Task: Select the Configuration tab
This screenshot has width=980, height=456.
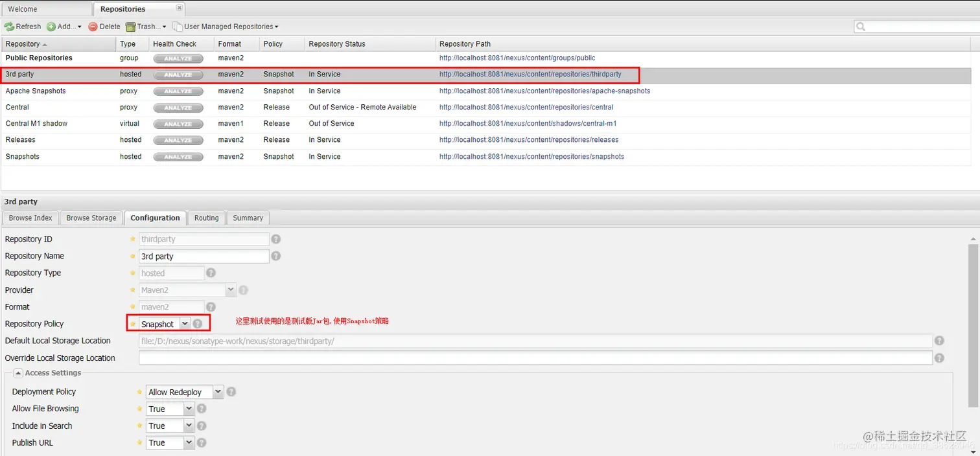Action: point(155,218)
